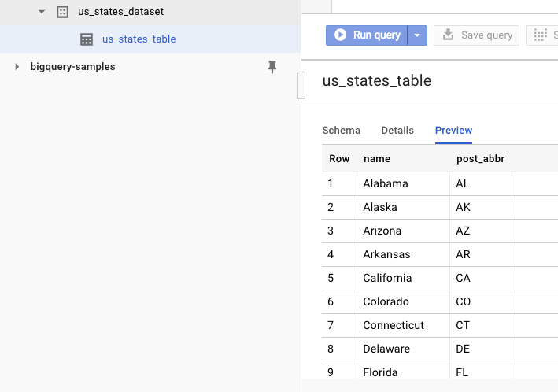Select the bigquery-samples project name

point(72,68)
